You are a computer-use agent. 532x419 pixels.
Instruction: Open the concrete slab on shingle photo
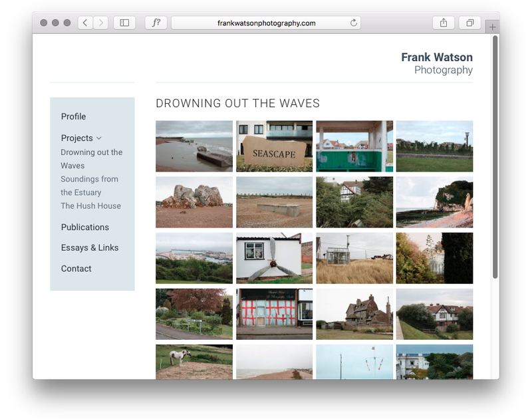point(274,202)
